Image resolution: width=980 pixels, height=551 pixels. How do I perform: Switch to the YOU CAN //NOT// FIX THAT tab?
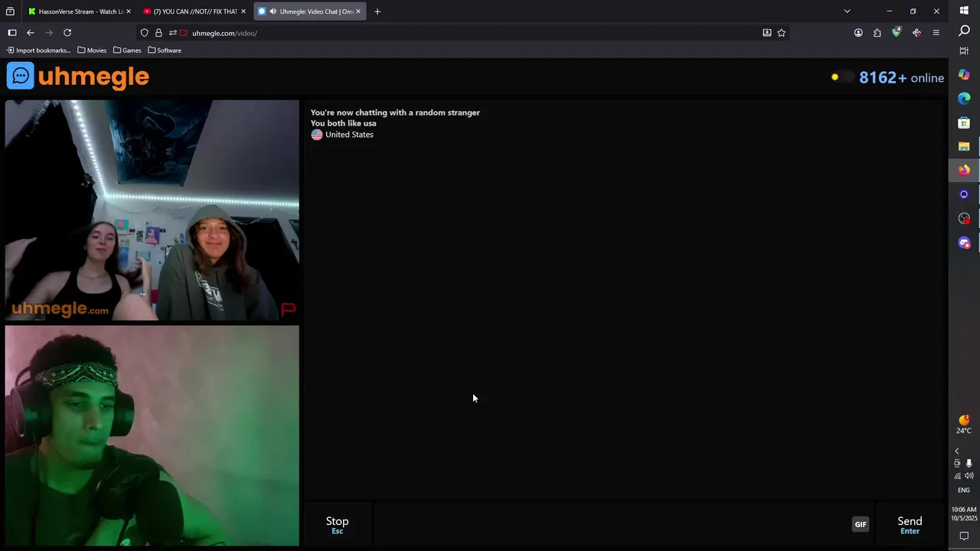pyautogui.click(x=194, y=11)
